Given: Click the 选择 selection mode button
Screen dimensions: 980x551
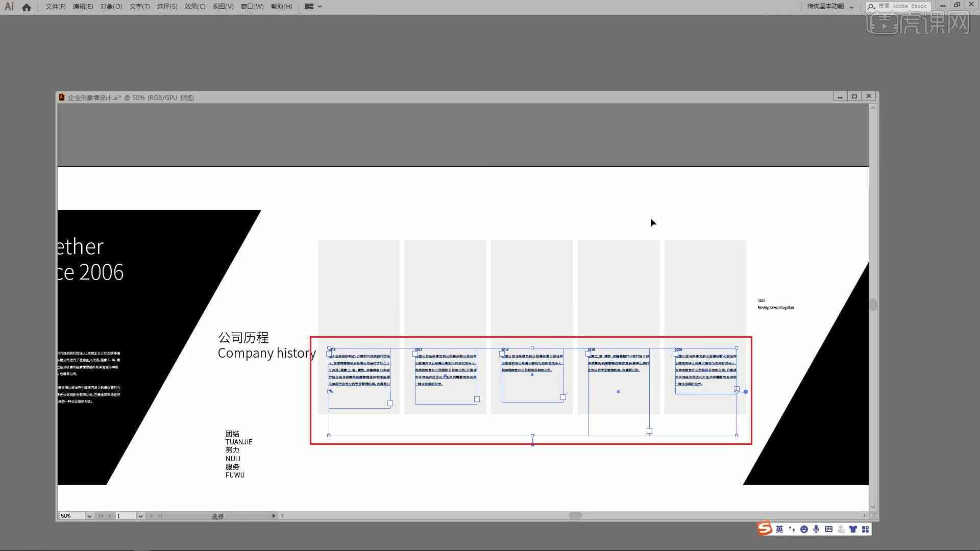Looking at the screenshot, I should pos(218,515).
